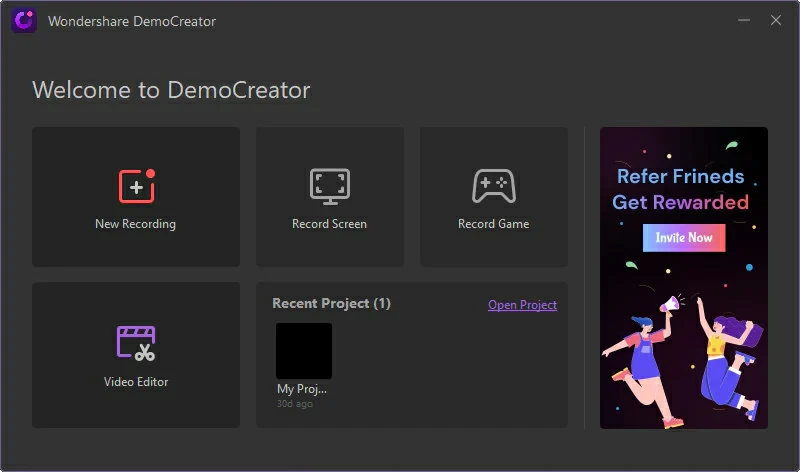Click the Refer Friends Get Rewarded banner
This screenshot has width=800, height=472.
pos(684,278)
